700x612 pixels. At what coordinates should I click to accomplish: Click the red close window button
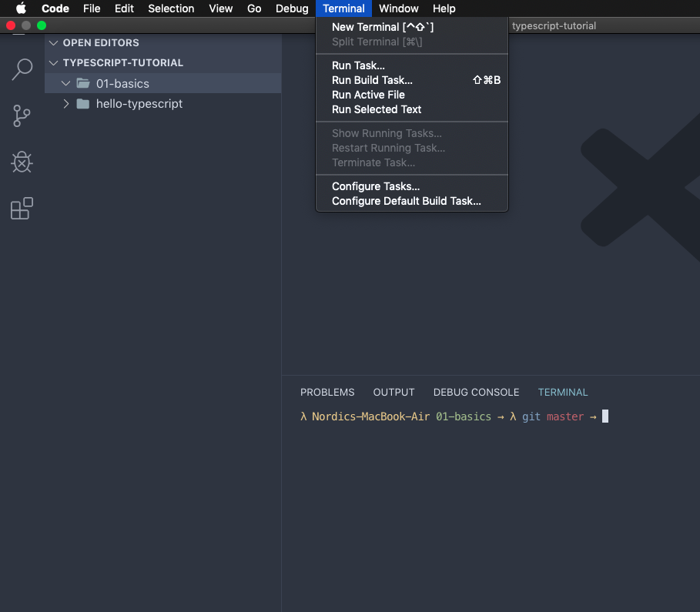click(11, 25)
